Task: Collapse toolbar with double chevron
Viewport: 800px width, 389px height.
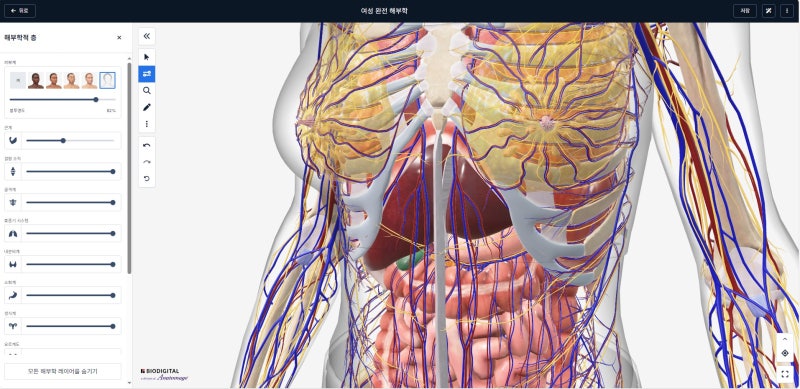Action: 147,36
